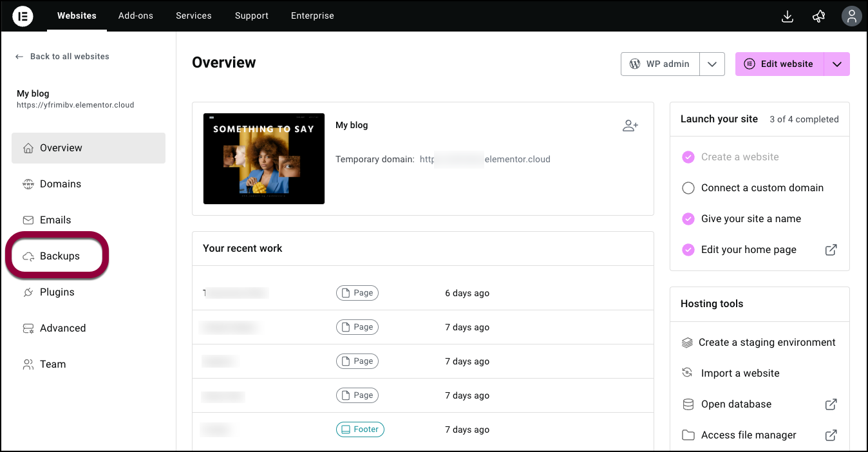Click external link icon next to Access file manager
868x452 pixels.
coord(831,435)
